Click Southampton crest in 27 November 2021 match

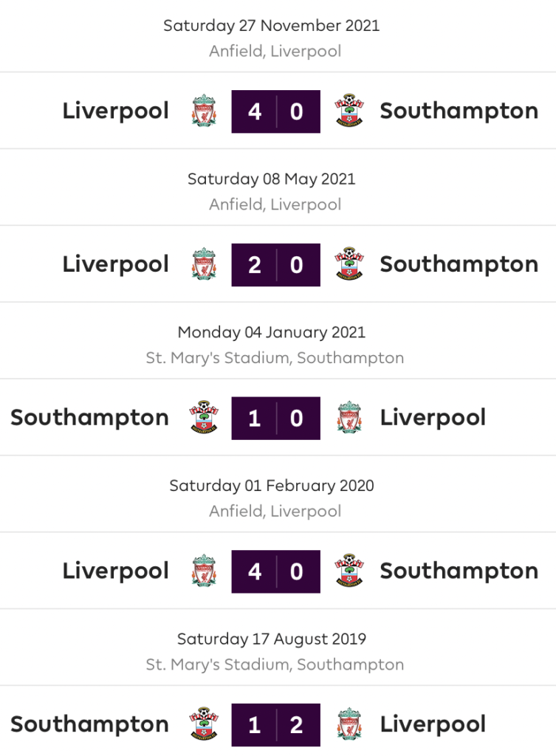coord(349,111)
